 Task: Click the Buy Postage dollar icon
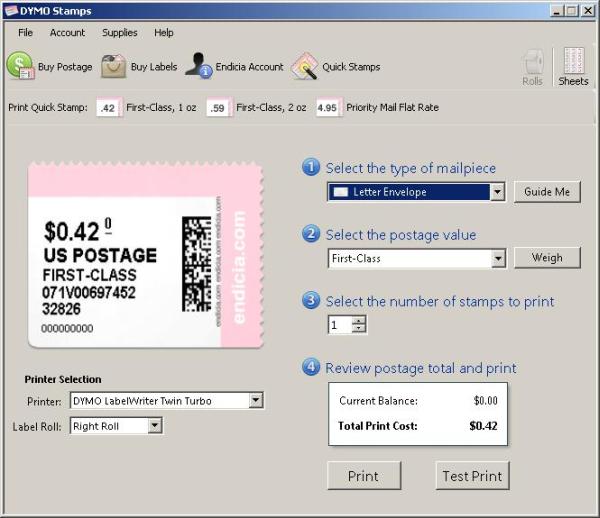[21, 66]
